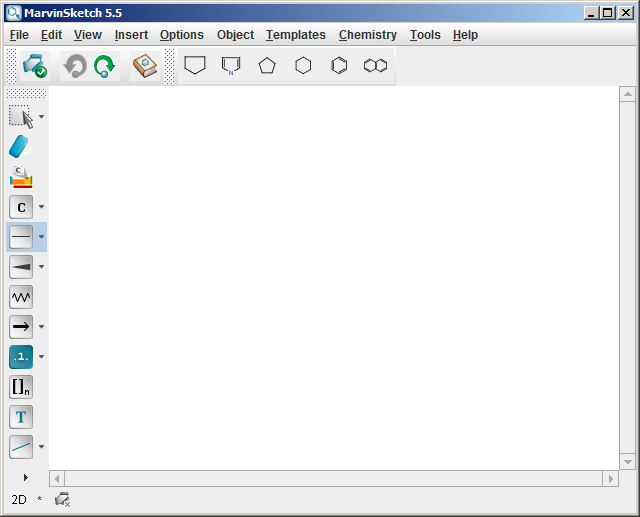Viewport: 640px width, 517px height.
Task: Open the template library book icon
Action: [x=145, y=66]
